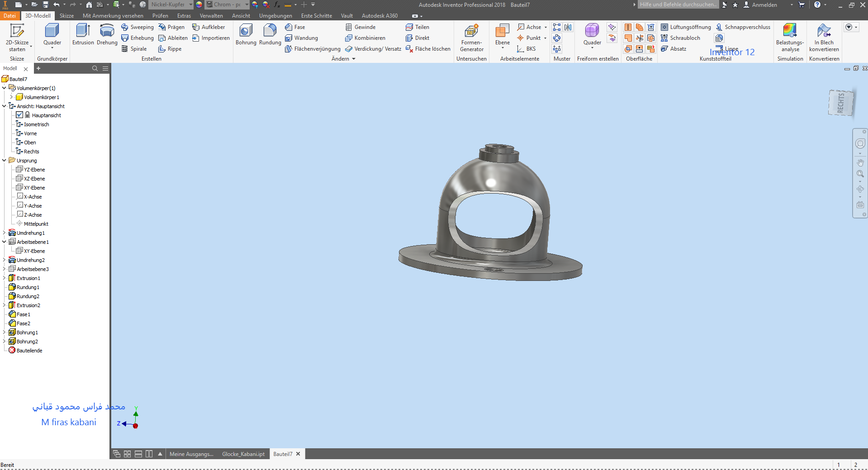Pick the Erhebung loft tool
868x470 pixels.
tap(138, 38)
